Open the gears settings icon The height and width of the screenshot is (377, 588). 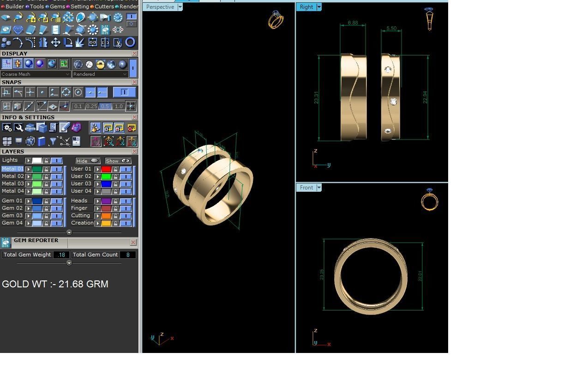pyautogui.click(x=7, y=128)
